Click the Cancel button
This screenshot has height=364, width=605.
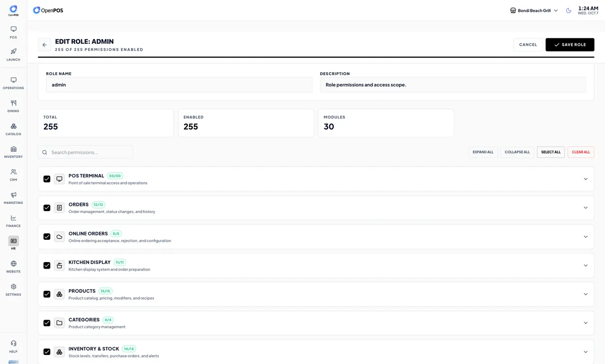coord(528,45)
